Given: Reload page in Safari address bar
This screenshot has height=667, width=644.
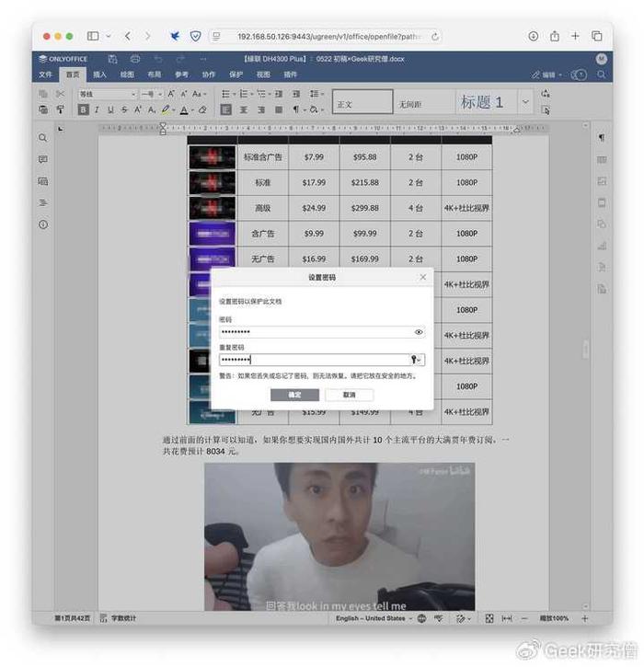Looking at the screenshot, I should coord(435,37).
